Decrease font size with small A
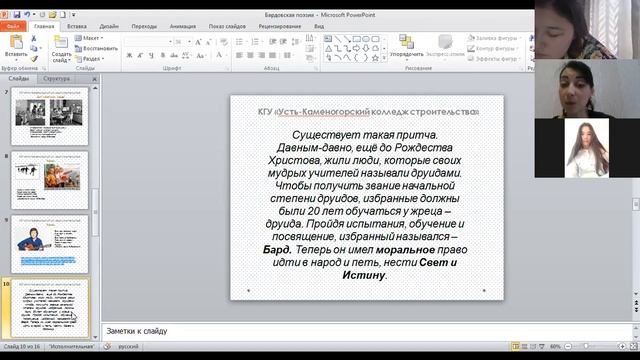 coord(209,42)
